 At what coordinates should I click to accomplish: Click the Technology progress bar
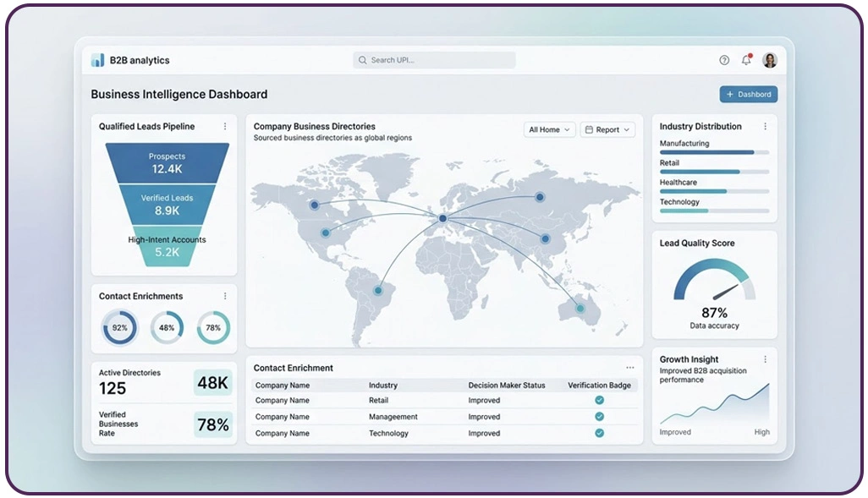tap(714, 211)
